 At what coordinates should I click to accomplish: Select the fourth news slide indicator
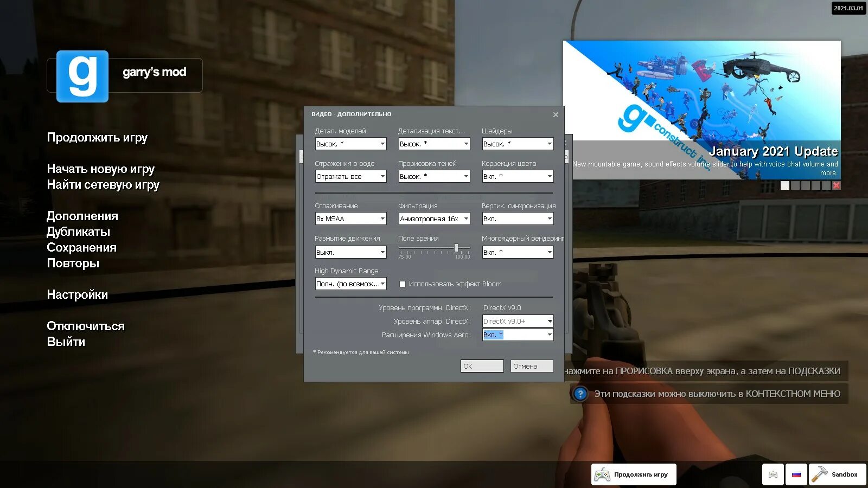tap(816, 185)
